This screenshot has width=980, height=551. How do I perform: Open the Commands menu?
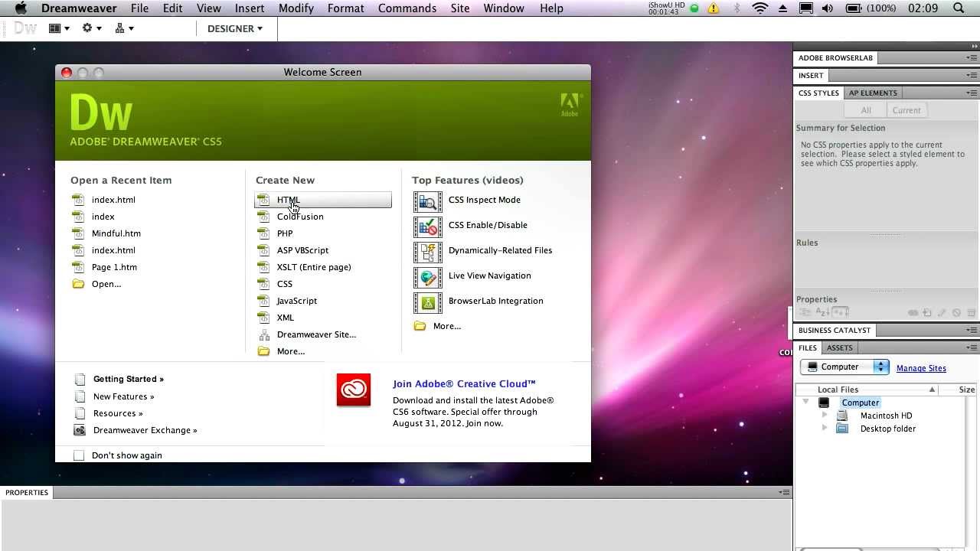pyautogui.click(x=407, y=8)
